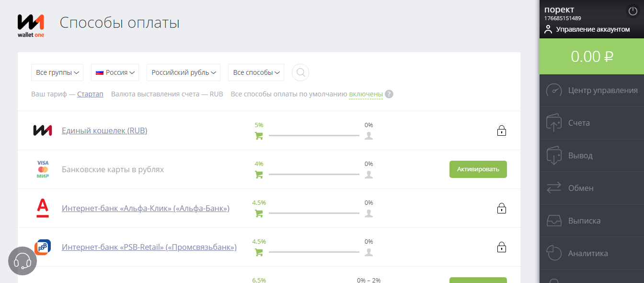Click Управление аккаунтом link
644x283 pixels.
pyautogui.click(x=593, y=29)
